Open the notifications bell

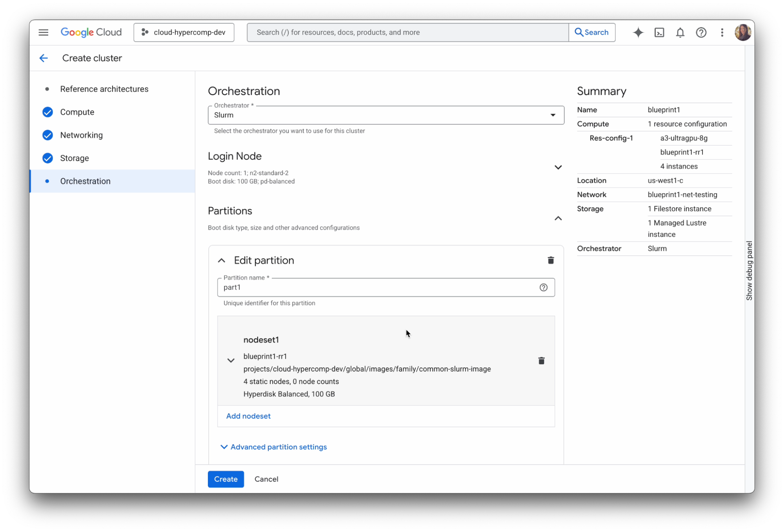pos(680,33)
